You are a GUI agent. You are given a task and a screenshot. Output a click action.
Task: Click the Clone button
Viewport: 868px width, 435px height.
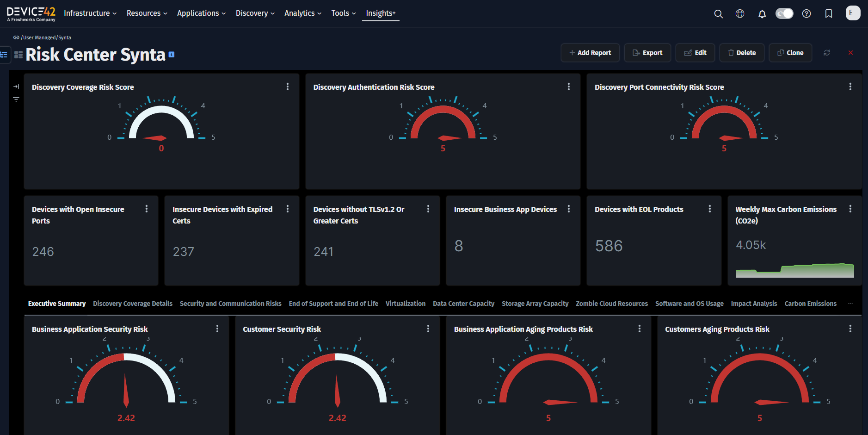[790, 53]
